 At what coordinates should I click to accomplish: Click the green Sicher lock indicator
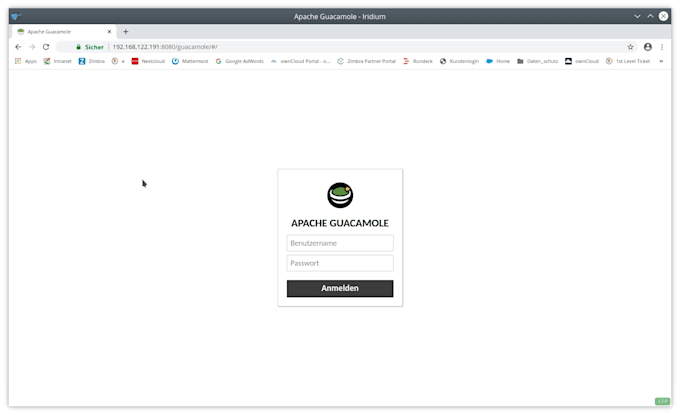pyautogui.click(x=90, y=47)
